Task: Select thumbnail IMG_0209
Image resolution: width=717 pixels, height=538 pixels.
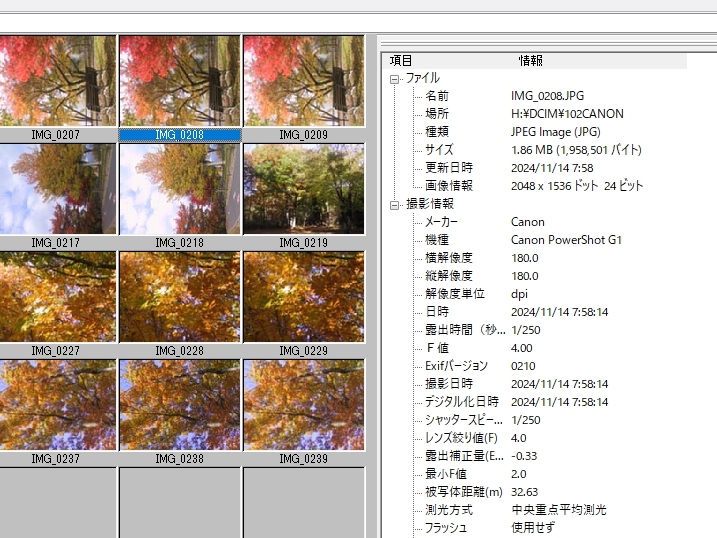Action: tap(304, 80)
